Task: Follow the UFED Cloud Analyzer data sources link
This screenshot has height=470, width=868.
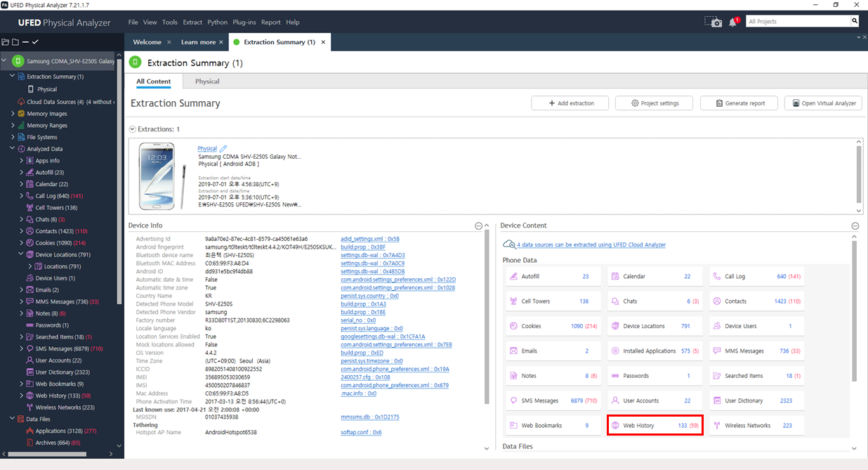Action: pyautogui.click(x=591, y=244)
